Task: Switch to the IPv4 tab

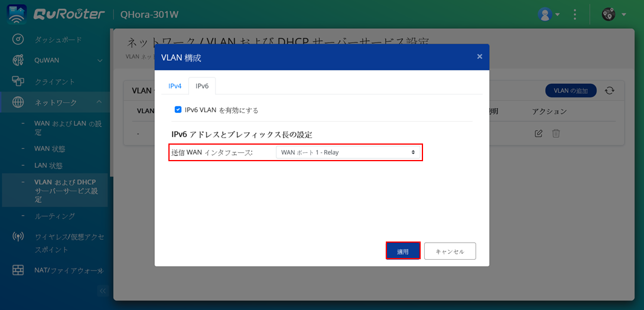Action: [x=175, y=86]
